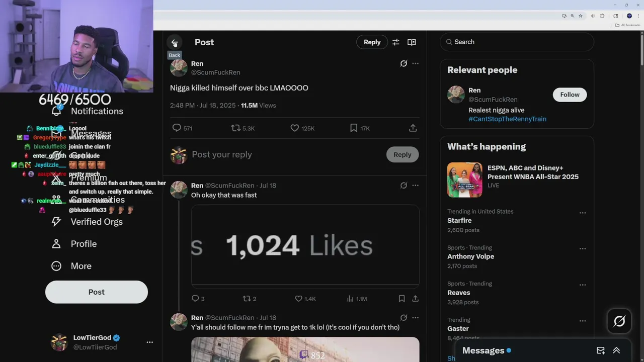Open floating Grok button at lower right
Viewport: 644px width, 362px height.
click(619, 321)
